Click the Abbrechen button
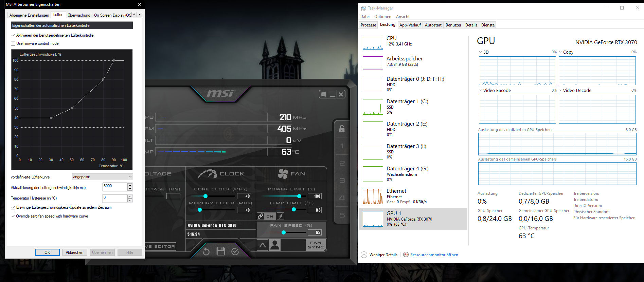Screen dimensions: 644x282 tap(75, 252)
